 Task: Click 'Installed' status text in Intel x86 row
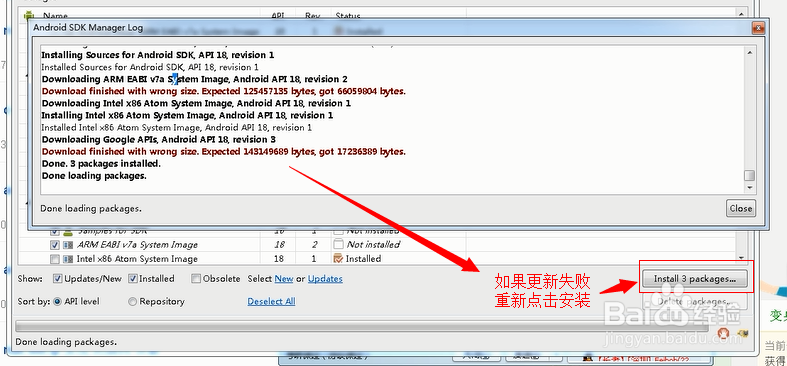[363, 259]
